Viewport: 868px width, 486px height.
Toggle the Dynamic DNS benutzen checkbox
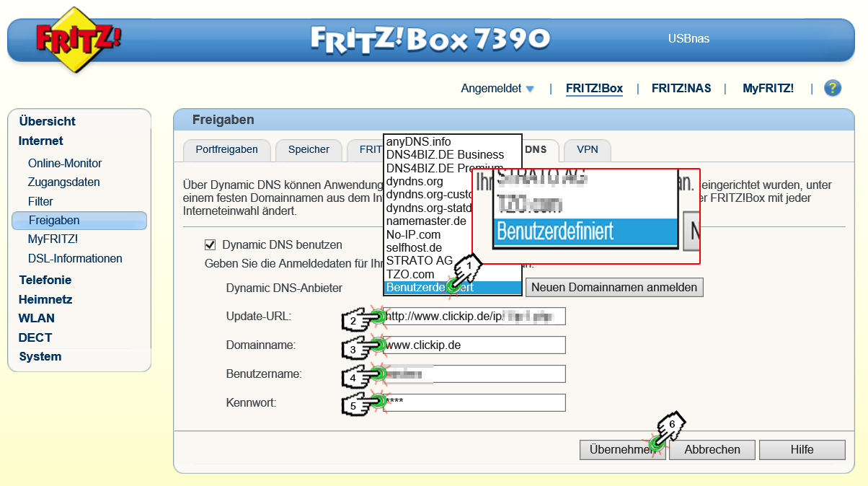pos(211,244)
